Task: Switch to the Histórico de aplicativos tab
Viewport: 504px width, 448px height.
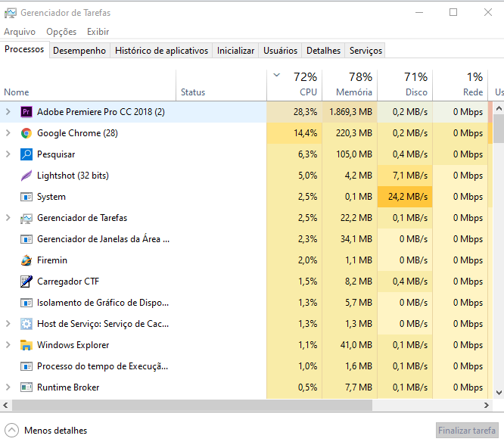Action: click(161, 51)
